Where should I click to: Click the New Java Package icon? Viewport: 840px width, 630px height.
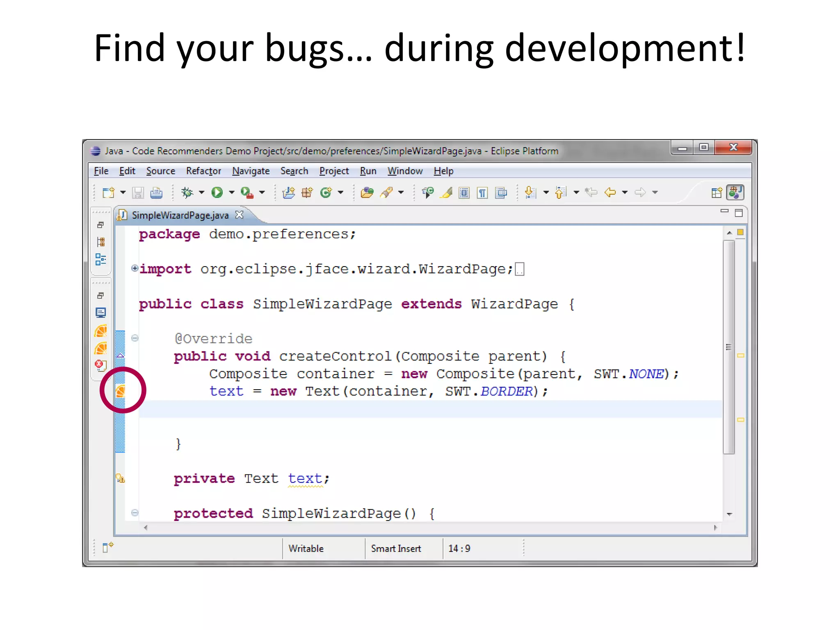tap(307, 192)
